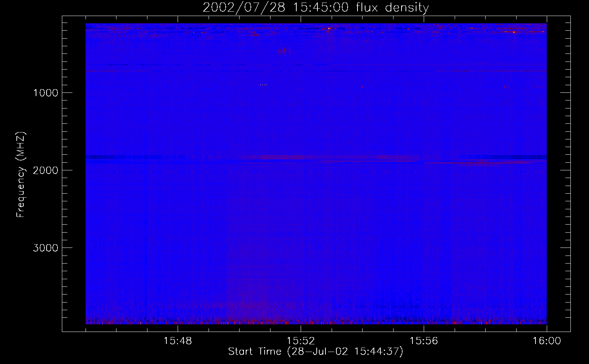
Task: Click the white dotted mark above 1000 MHz
Action: pos(263,85)
